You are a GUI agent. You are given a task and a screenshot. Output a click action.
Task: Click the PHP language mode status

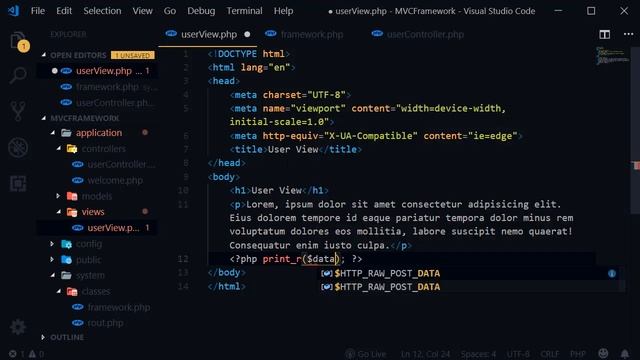click(x=578, y=354)
